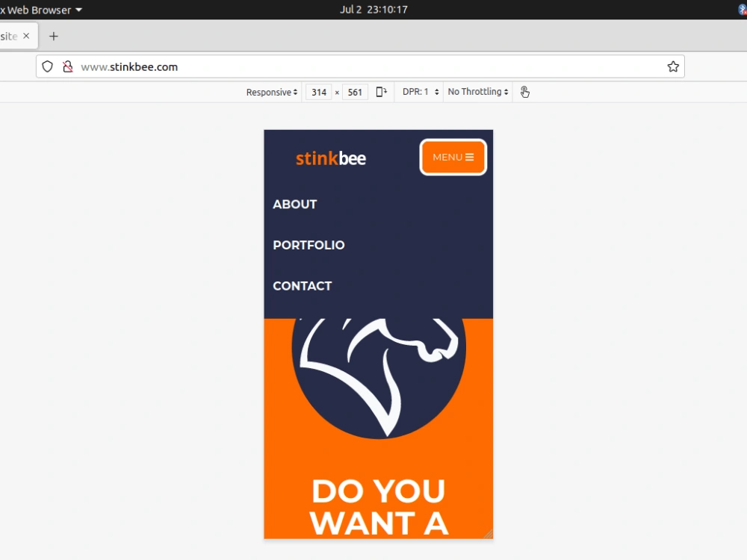This screenshot has width=747, height=560.
Task: Select the site browser tab
Action: [x=17, y=36]
